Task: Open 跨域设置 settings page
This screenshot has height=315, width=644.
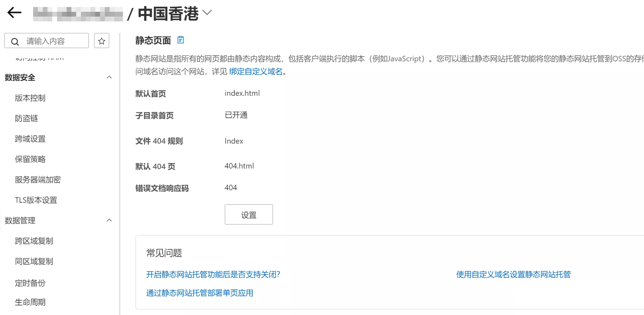Action: [30, 139]
